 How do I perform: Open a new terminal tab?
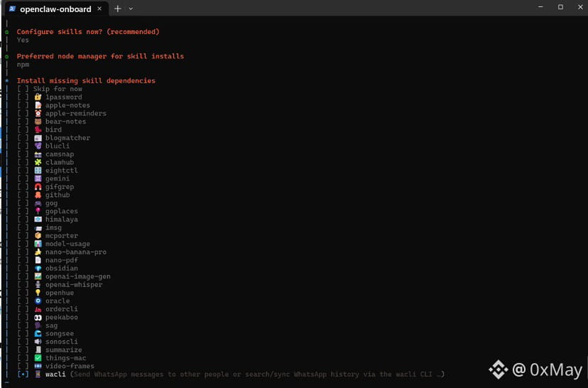(x=118, y=9)
